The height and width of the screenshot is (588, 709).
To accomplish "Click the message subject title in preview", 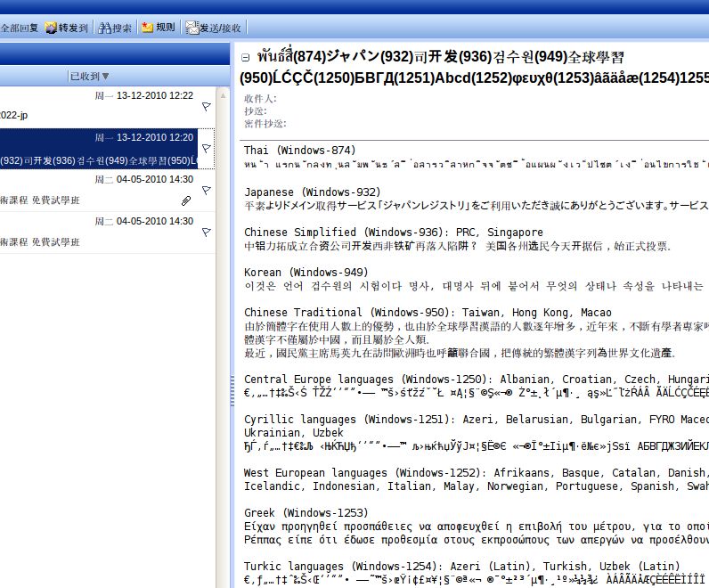I will click(x=474, y=67).
